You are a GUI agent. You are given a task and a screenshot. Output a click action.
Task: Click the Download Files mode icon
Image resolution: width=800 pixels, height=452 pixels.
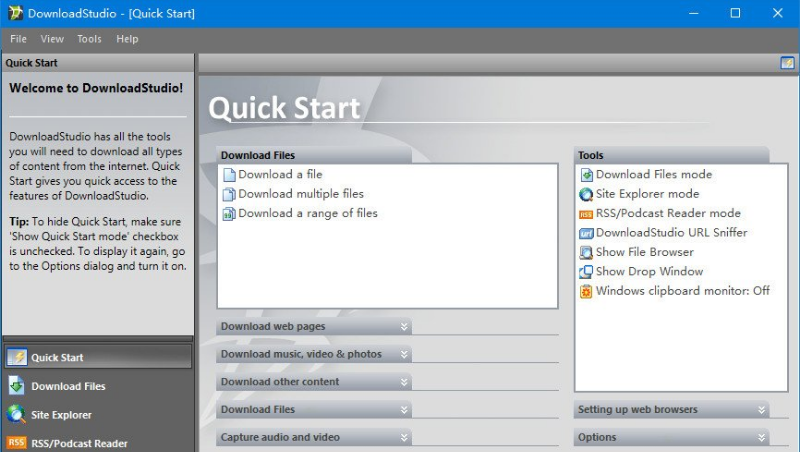coord(586,175)
